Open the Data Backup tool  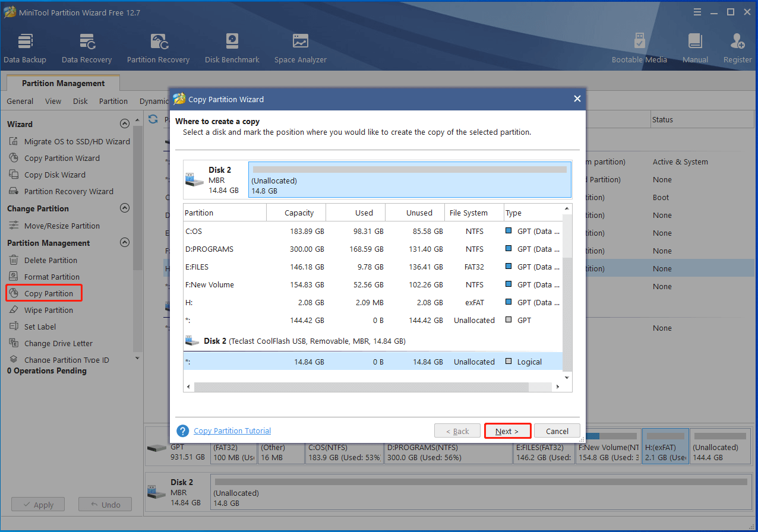(25, 48)
